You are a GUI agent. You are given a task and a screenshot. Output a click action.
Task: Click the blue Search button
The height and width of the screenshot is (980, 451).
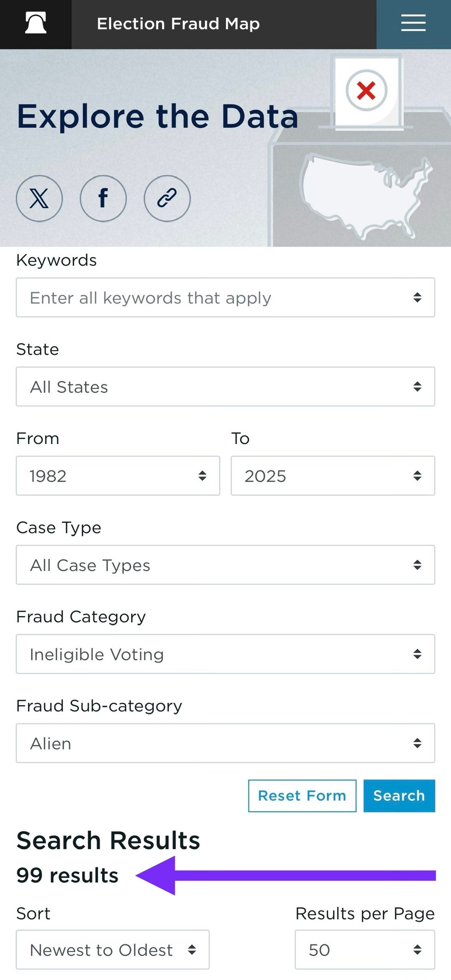click(399, 796)
